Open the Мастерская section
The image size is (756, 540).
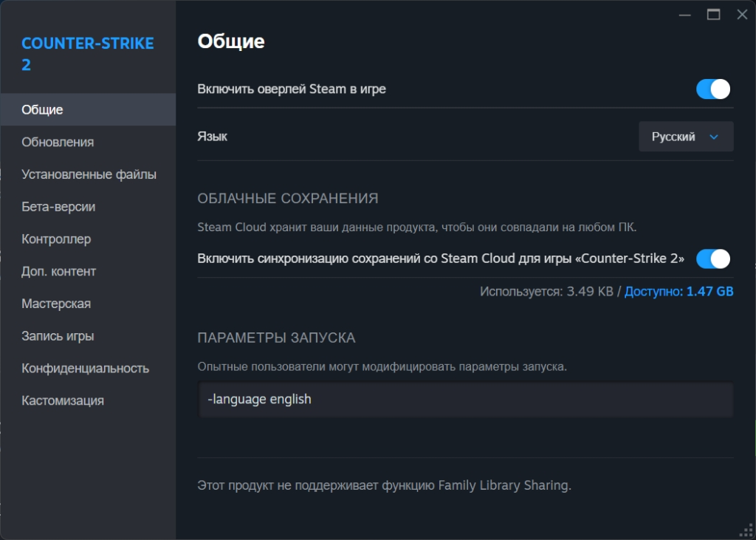pyautogui.click(x=56, y=304)
